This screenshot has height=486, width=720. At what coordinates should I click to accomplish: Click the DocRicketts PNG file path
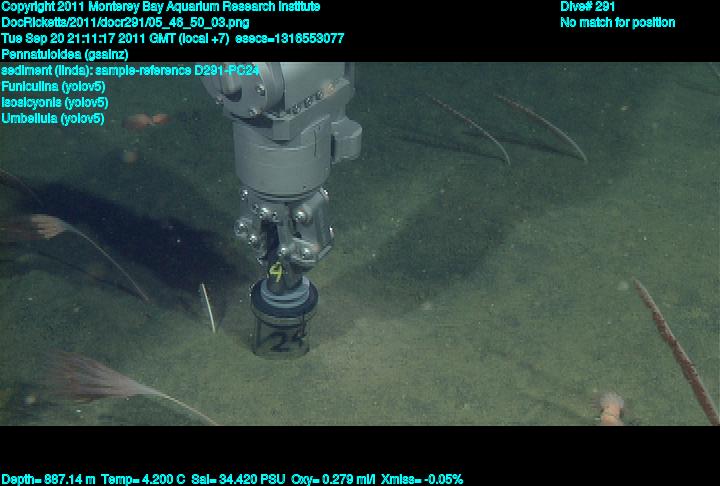coord(126,22)
